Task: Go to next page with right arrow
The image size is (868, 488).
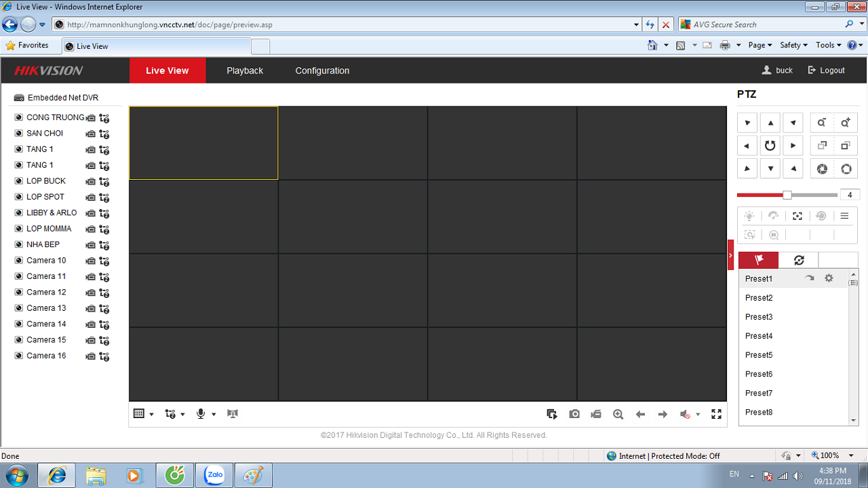Action: tap(663, 414)
